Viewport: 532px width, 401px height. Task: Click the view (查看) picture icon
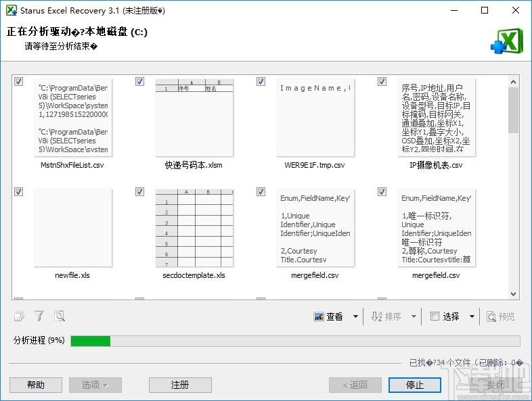[x=319, y=316]
